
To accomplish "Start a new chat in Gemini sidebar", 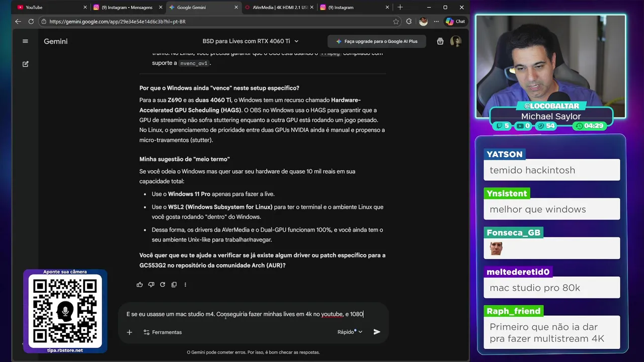I will [25, 64].
